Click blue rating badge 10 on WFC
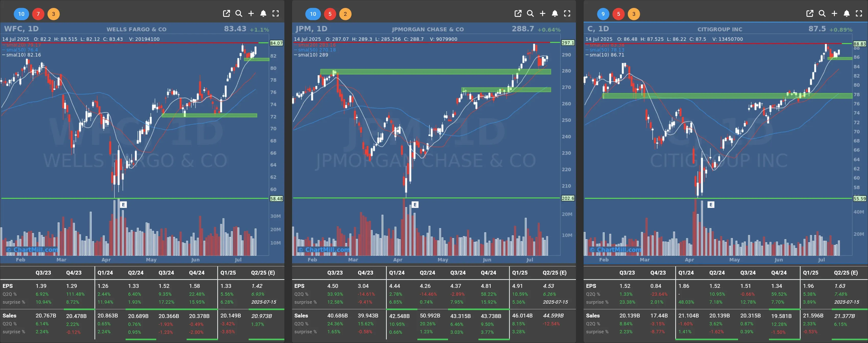Image resolution: width=868 pixels, height=343 pixels. [21, 14]
